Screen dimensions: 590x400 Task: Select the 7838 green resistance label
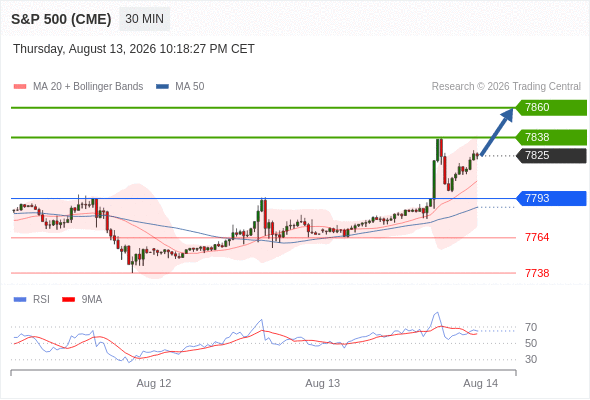[551, 137]
